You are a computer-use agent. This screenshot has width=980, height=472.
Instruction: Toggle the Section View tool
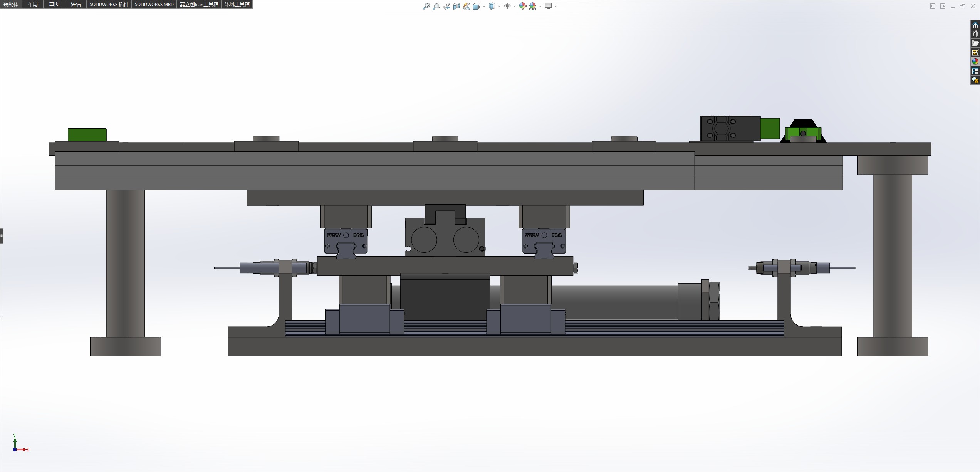point(456,6)
